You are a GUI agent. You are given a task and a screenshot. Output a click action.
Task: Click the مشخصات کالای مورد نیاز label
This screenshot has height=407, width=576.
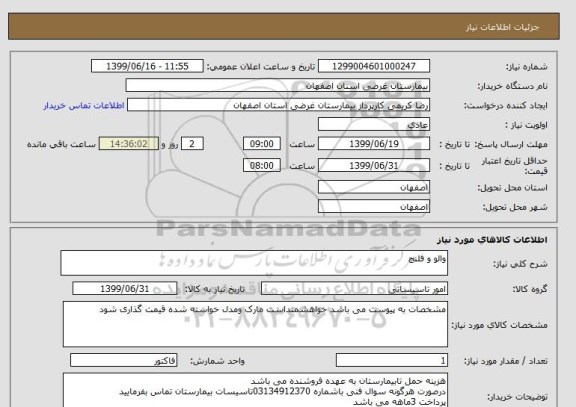(500, 325)
